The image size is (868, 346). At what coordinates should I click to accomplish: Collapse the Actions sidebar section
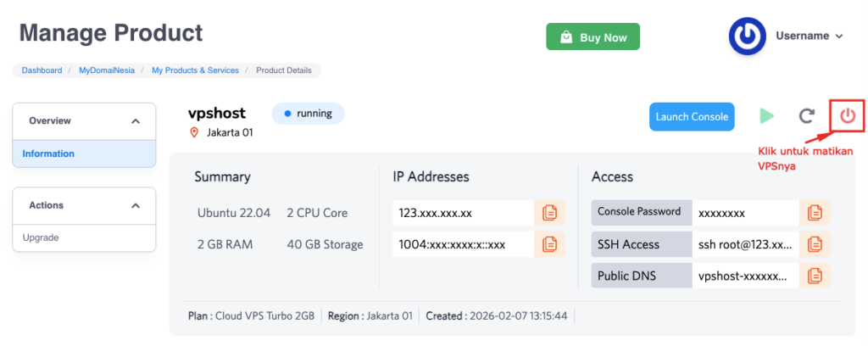coord(136,205)
